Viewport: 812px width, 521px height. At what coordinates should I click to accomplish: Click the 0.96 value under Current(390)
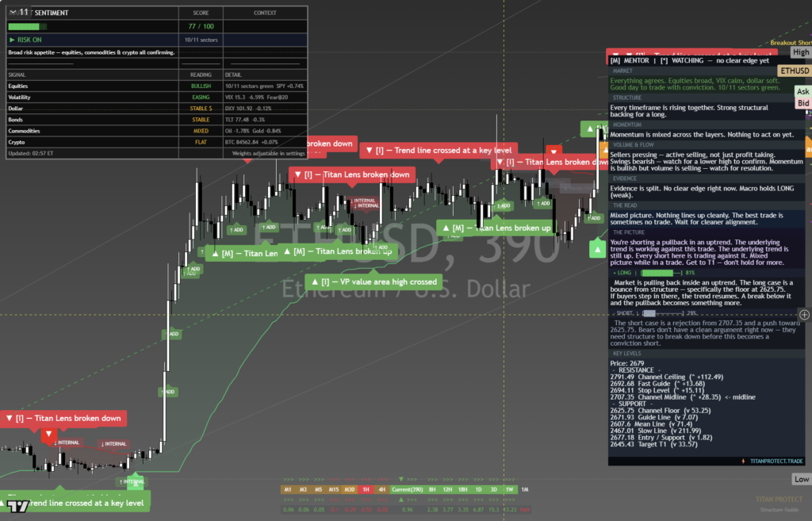(407, 510)
